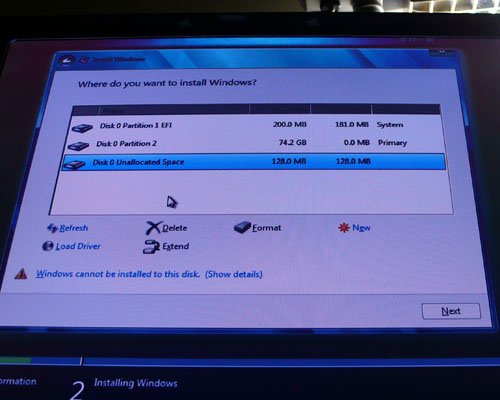Open Show details link
The image size is (500, 400).
(234, 274)
